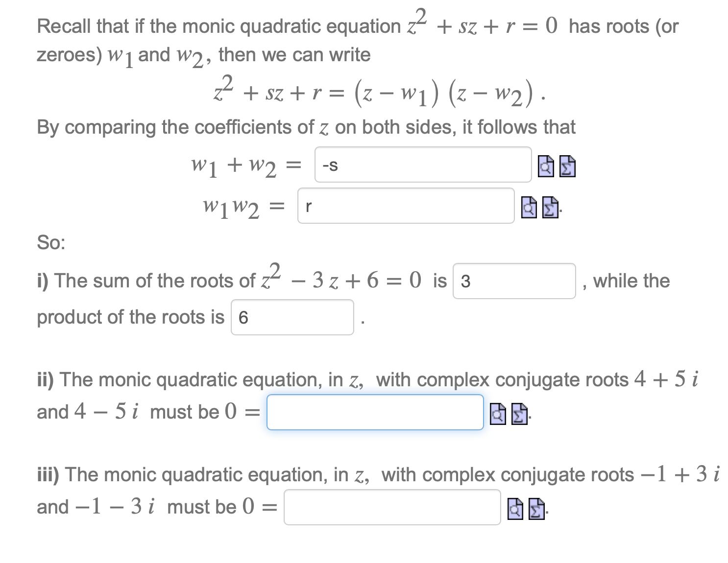Open equation editor for the w1+w2 answer

pos(568,167)
